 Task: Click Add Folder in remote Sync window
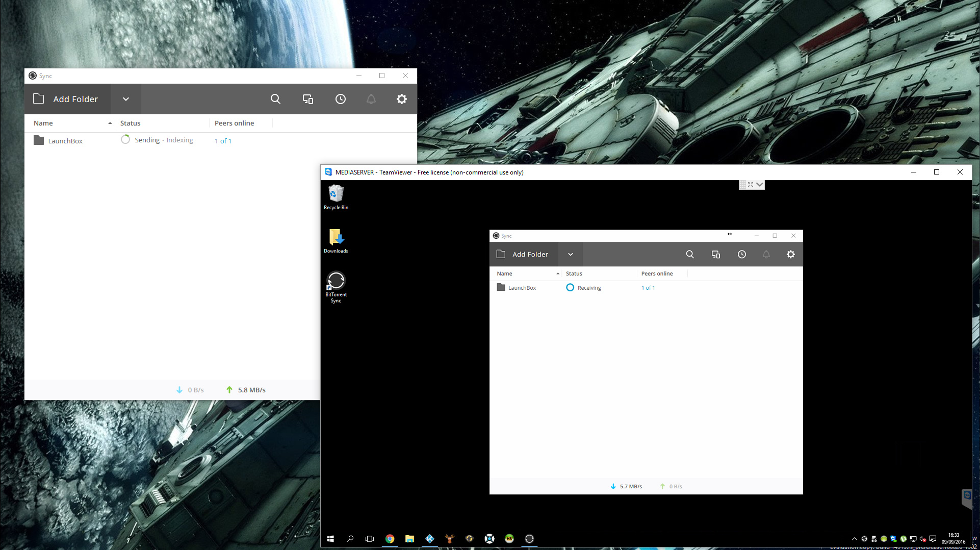pyautogui.click(x=524, y=254)
